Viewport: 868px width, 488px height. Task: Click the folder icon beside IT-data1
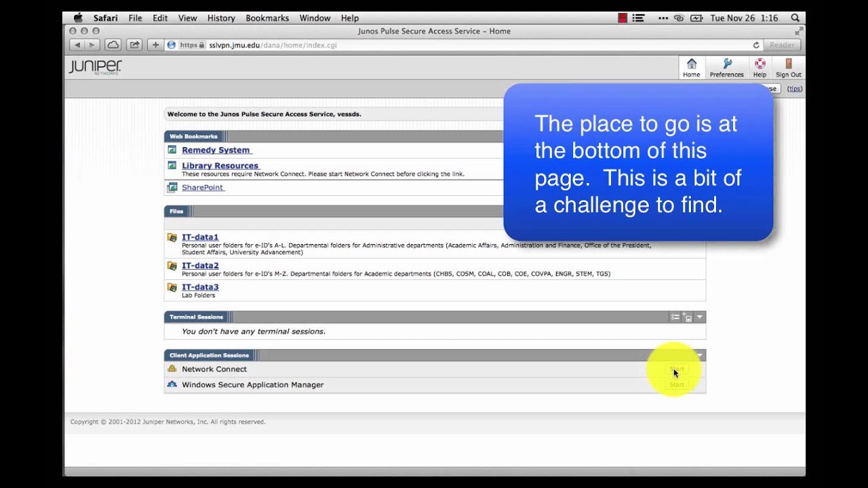coord(172,237)
